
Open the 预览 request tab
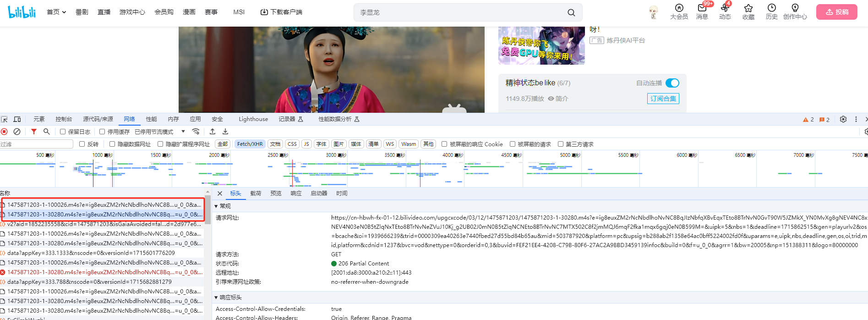pyautogui.click(x=276, y=193)
